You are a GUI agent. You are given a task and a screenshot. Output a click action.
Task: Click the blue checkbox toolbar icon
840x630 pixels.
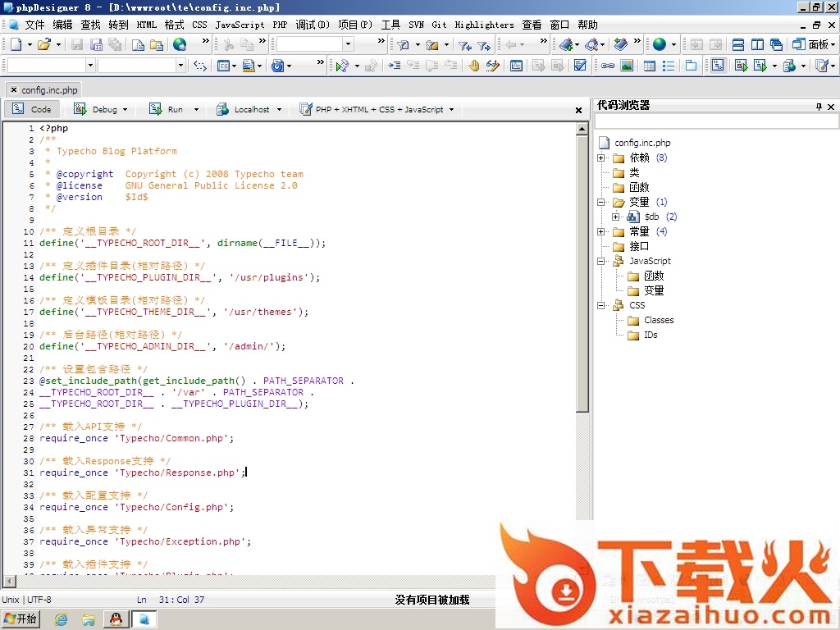(581, 66)
